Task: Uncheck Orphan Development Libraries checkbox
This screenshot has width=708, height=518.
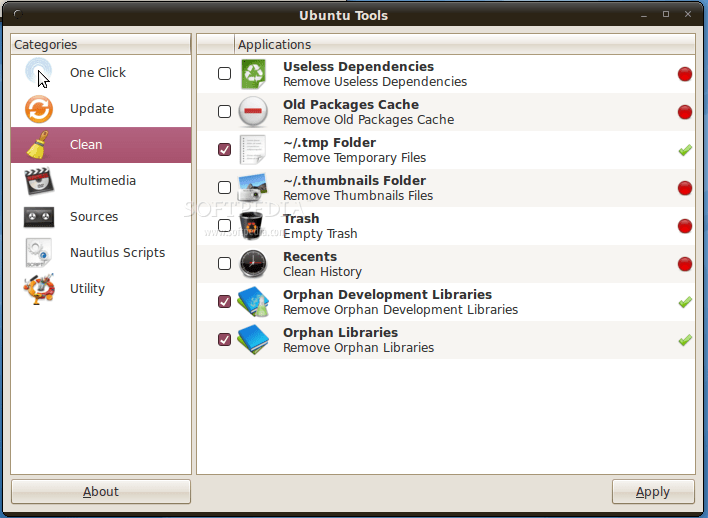Action: [x=224, y=301]
